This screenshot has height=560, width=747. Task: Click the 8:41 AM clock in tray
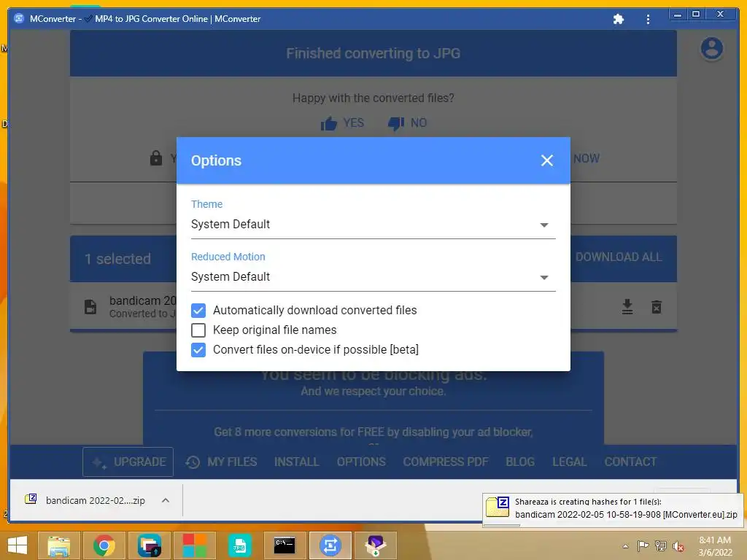tap(715, 540)
